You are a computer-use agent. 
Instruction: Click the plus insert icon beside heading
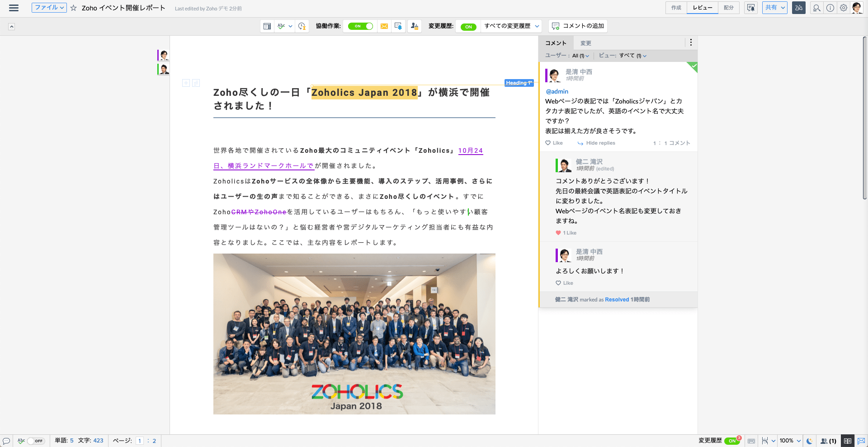186,83
